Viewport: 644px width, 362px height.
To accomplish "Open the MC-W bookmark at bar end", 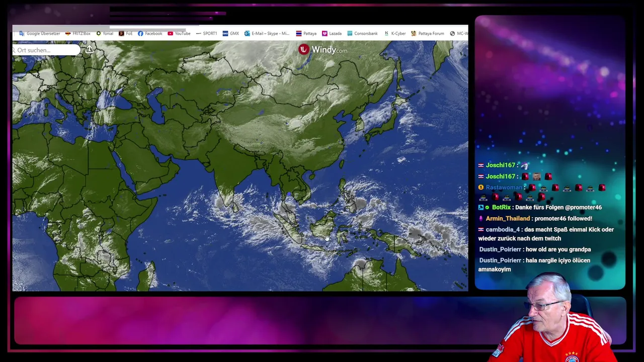I will (459, 34).
